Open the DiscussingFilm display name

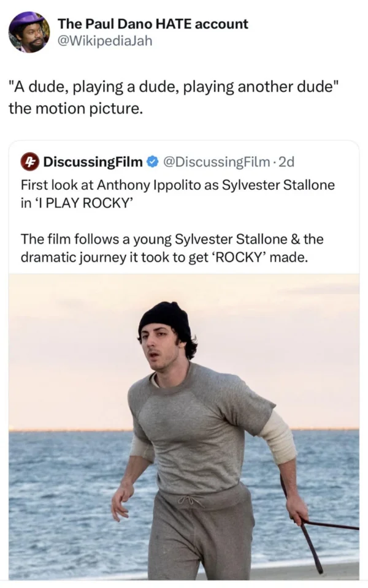pyautogui.click(x=92, y=162)
